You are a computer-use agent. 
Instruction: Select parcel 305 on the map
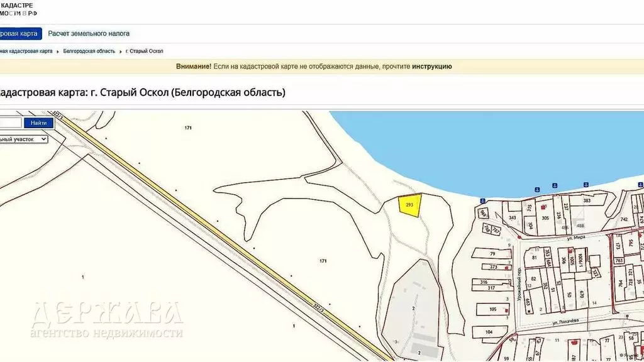point(545,218)
